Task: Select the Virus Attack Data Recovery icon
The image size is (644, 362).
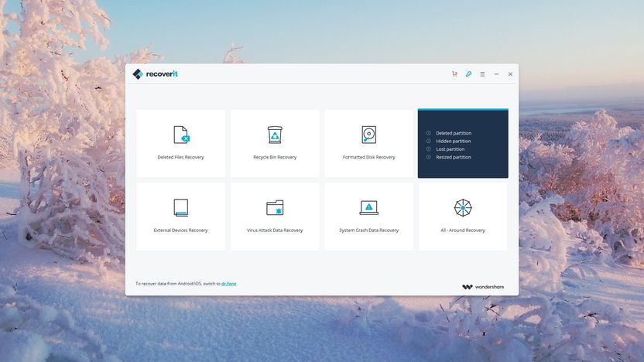Action: click(x=275, y=207)
